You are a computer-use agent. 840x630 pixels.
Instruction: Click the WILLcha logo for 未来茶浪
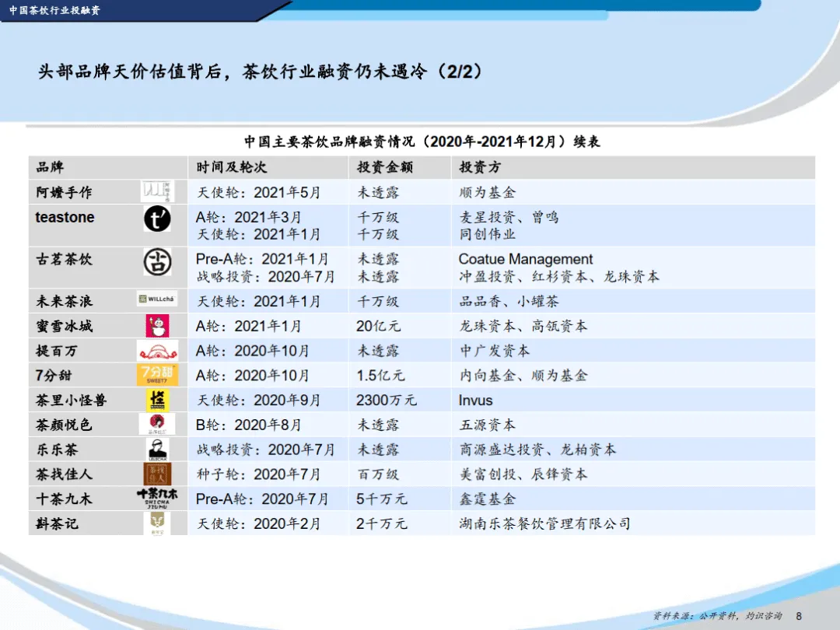[x=157, y=299]
